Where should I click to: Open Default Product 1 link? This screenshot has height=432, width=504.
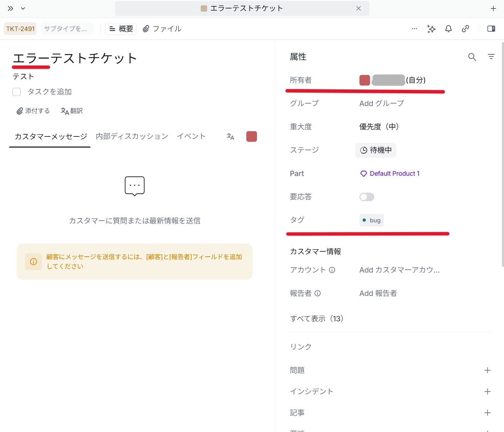tap(394, 173)
